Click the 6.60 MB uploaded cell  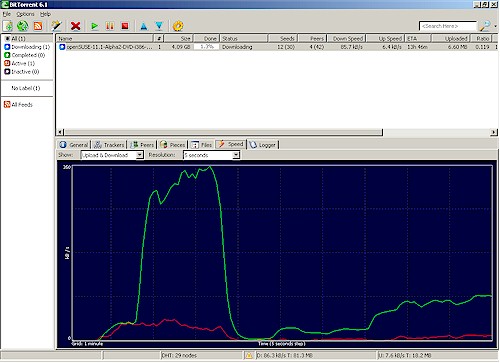point(457,47)
